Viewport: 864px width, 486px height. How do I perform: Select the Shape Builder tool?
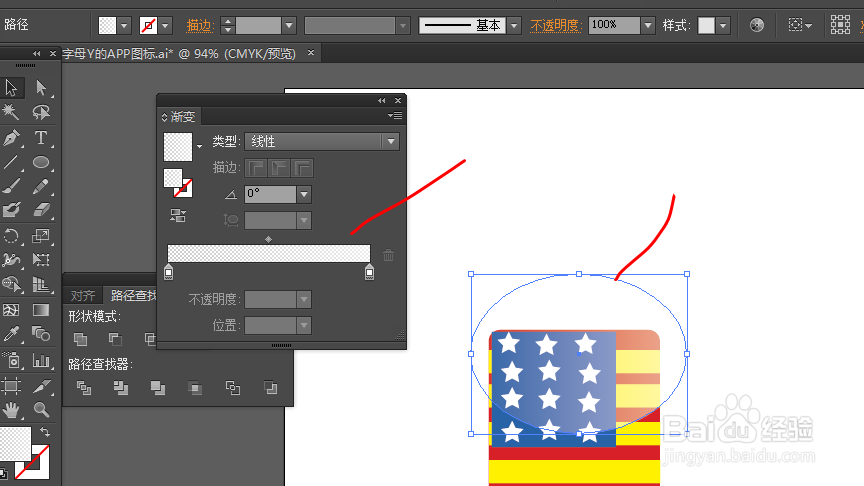point(11,284)
